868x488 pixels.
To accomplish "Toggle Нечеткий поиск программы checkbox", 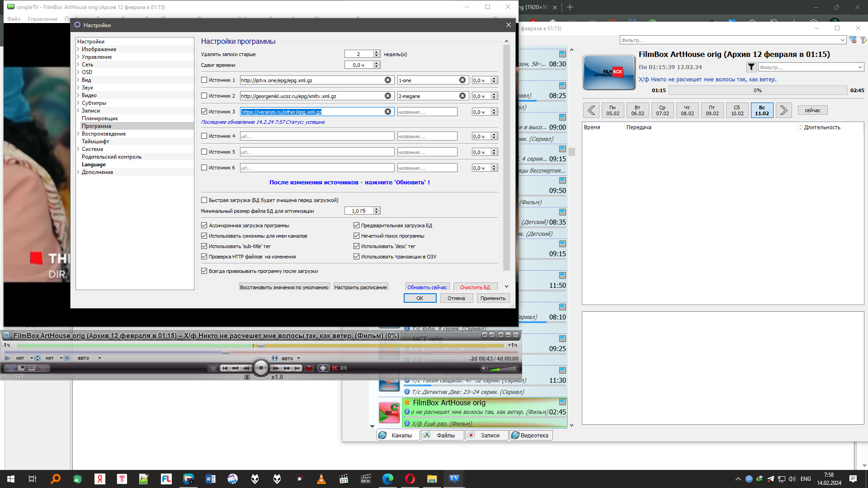I will tap(356, 236).
